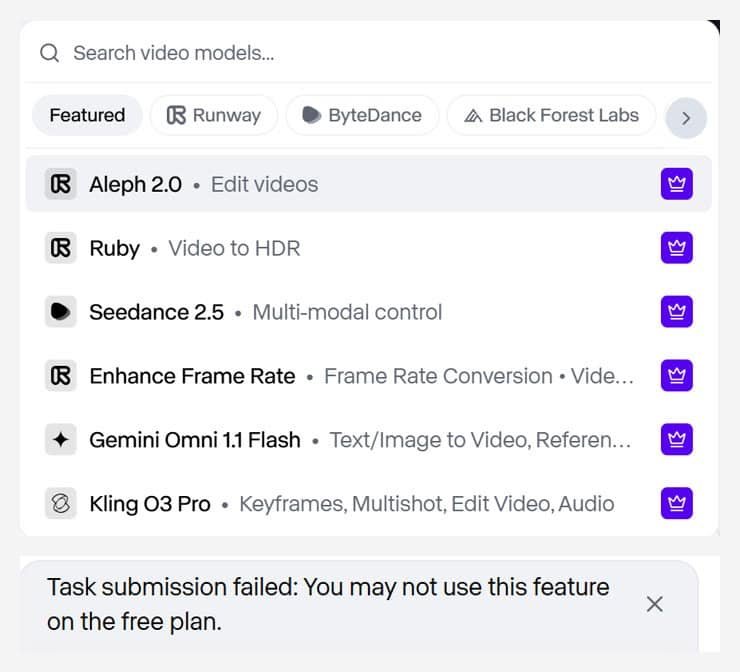Choose the Kling O3 Pro model name
The width and height of the screenshot is (740, 672).
click(150, 504)
